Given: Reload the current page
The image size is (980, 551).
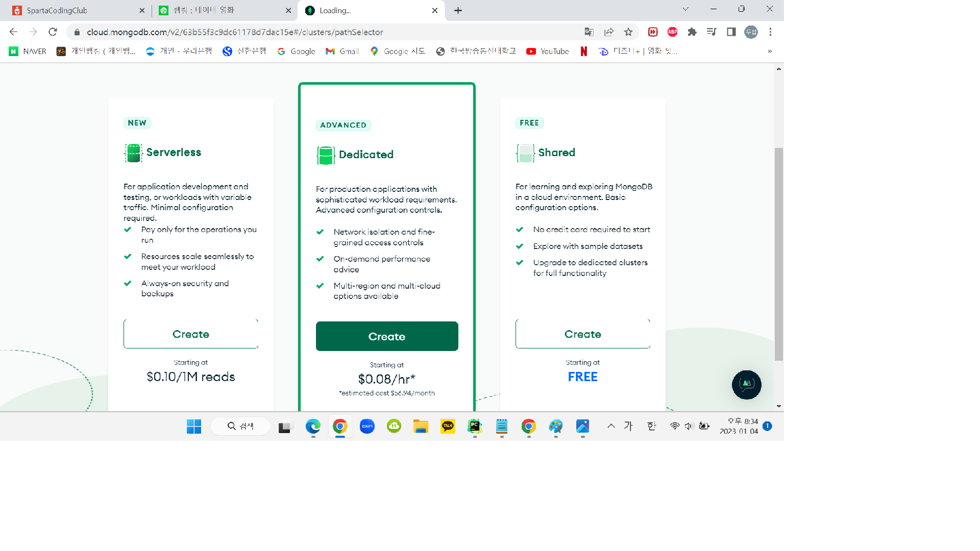Looking at the screenshot, I should [x=53, y=32].
